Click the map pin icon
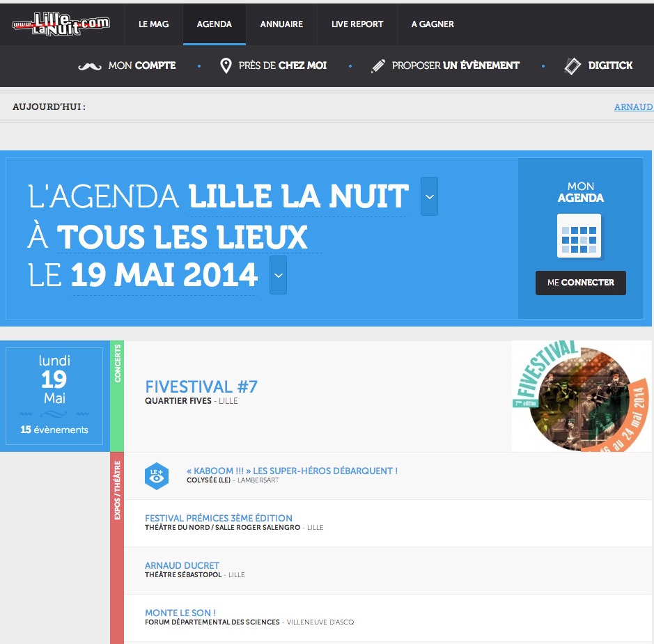 tap(226, 66)
